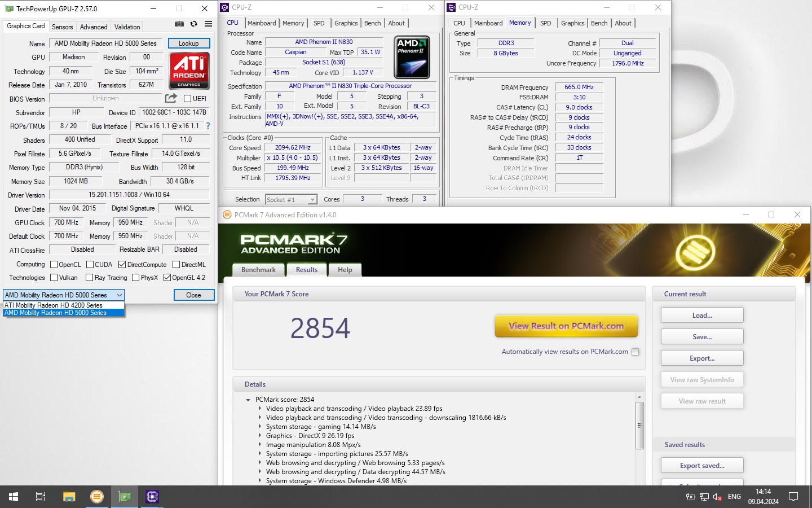Open the network tray icon
This screenshot has height=508, width=812.
(704, 497)
